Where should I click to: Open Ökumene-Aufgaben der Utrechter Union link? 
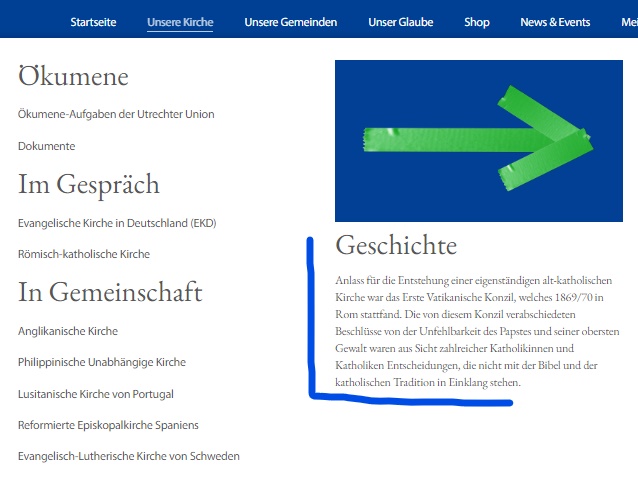click(116, 114)
